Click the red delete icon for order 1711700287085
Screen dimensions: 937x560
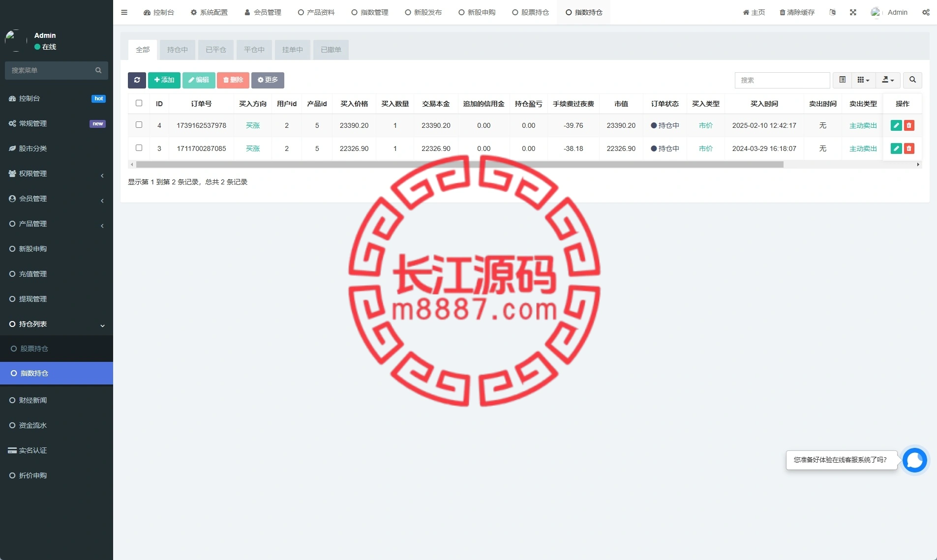coord(909,148)
